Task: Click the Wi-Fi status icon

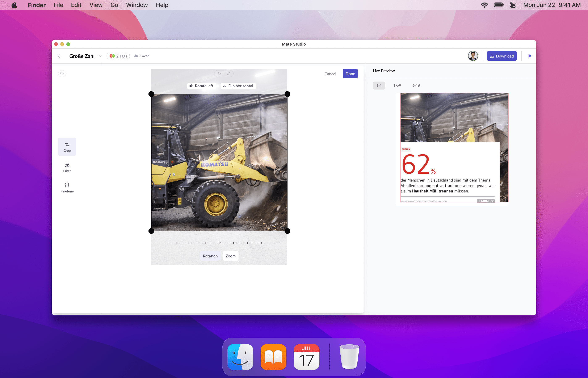Action: (484, 5)
